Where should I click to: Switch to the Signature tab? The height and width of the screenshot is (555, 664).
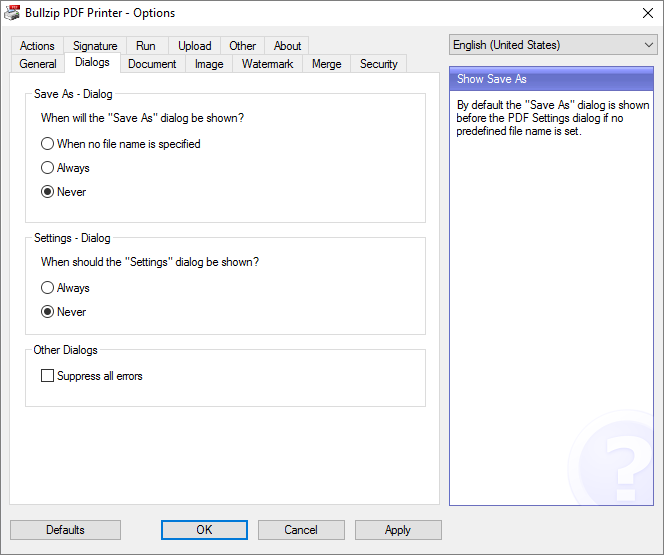click(x=95, y=46)
